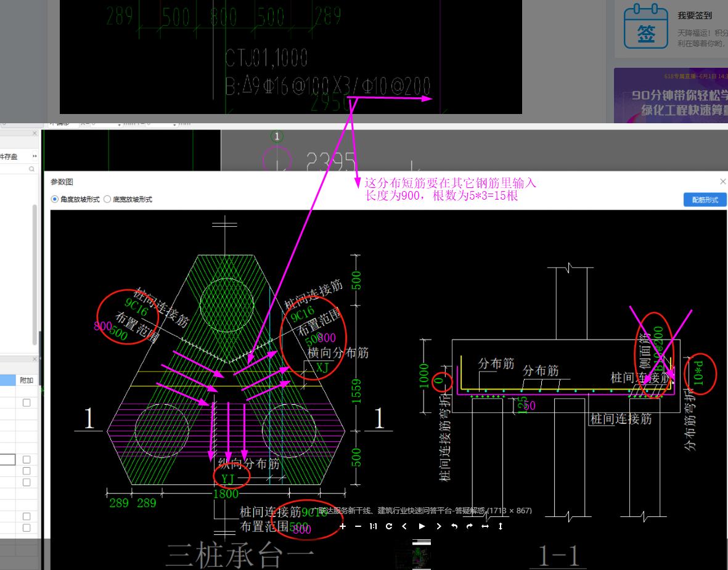The height and width of the screenshot is (570, 728).
Task: Click the 配筋形式 button
Action: pyautogui.click(x=705, y=200)
